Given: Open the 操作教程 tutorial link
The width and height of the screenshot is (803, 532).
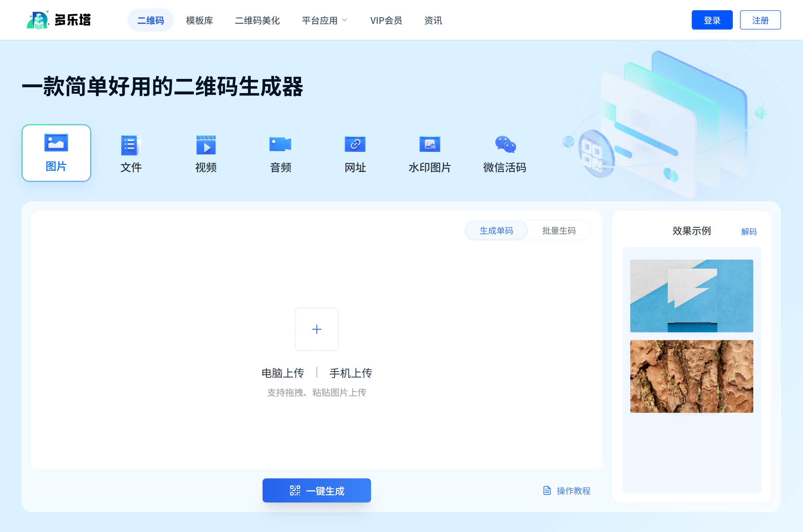Looking at the screenshot, I should tap(567, 491).
